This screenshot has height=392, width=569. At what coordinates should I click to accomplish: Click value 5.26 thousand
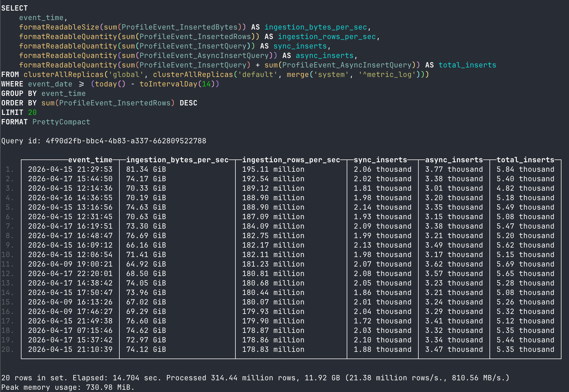click(525, 302)
